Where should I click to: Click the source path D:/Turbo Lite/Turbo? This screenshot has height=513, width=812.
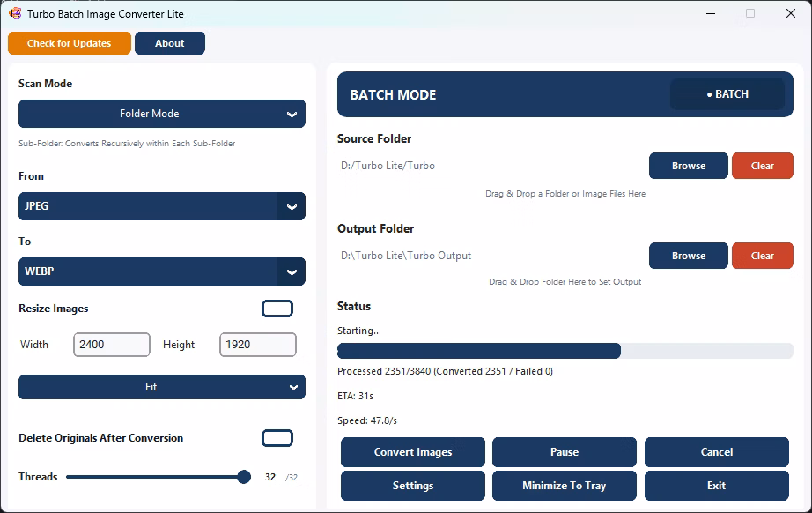pyautogui.click(x=388, y=166)
